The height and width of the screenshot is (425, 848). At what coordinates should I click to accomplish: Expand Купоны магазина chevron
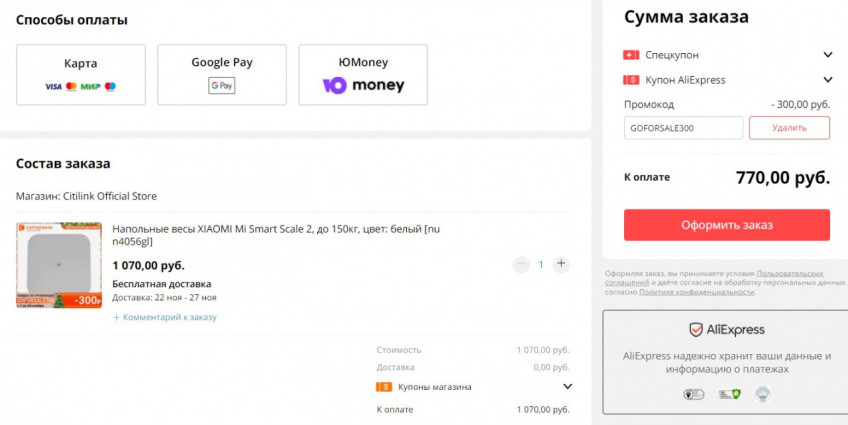567,387
